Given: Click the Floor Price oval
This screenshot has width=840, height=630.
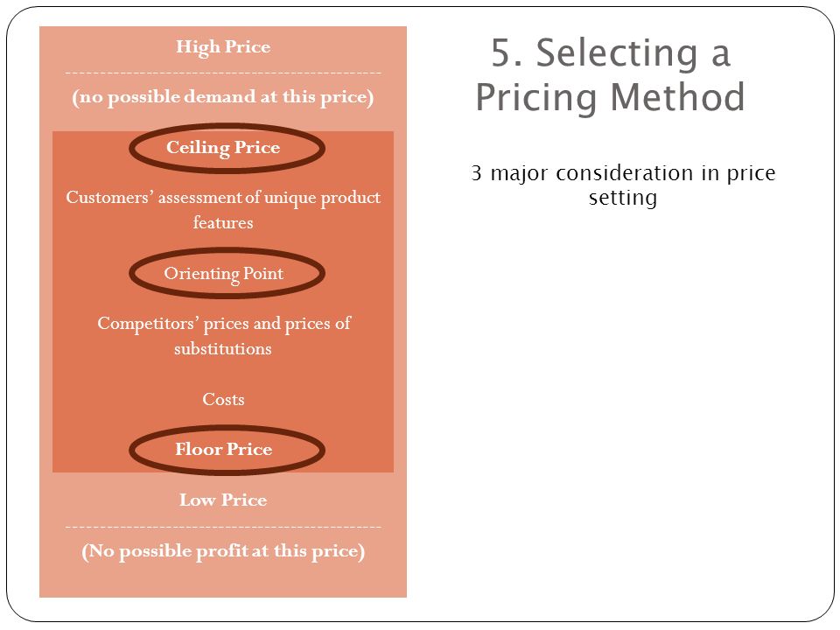Looking at the screenshot, I should click(227, 450).
